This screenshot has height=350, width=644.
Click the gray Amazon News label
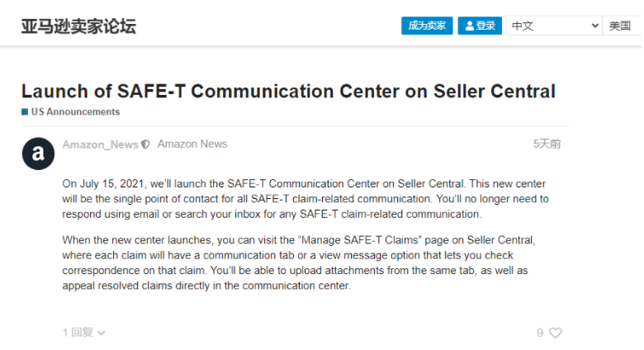pos(192,144)
